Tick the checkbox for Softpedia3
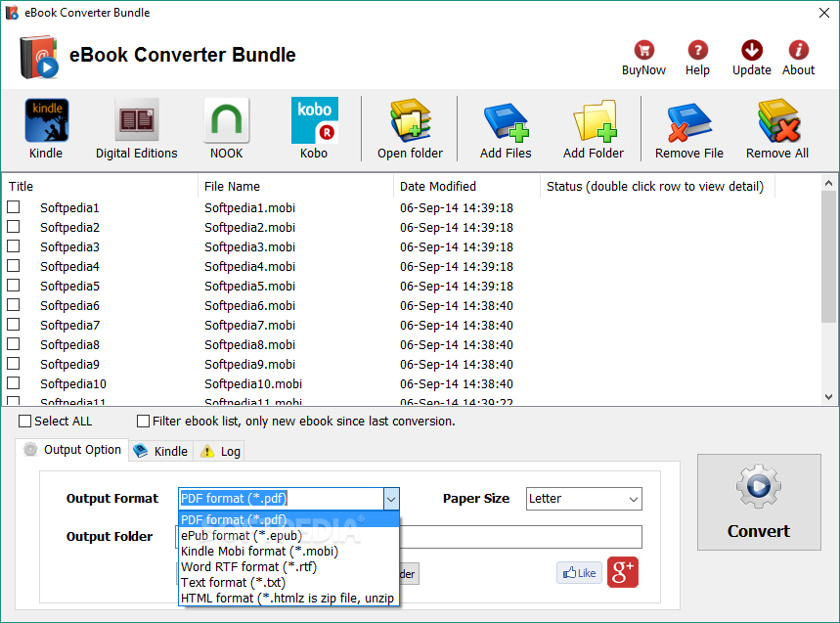This screenshot has width=840, height=623. tap(14, 245)
